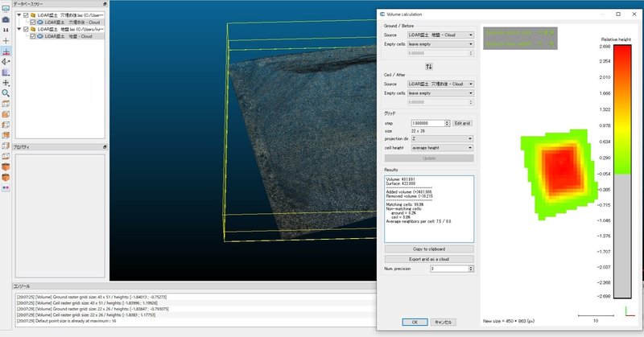Uncheck the 地盤.las file checkbox
644x337 pixels.
[26, 29]
